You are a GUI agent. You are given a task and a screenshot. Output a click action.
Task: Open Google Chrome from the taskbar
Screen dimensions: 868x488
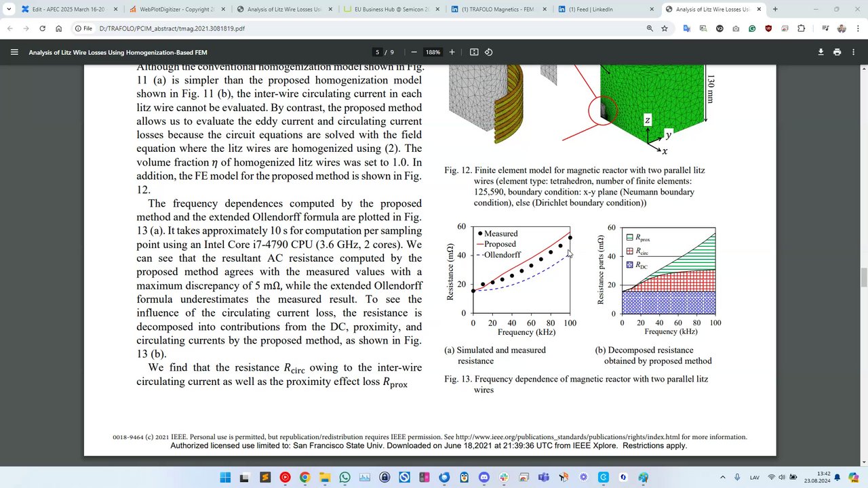(x=304, y=477)
